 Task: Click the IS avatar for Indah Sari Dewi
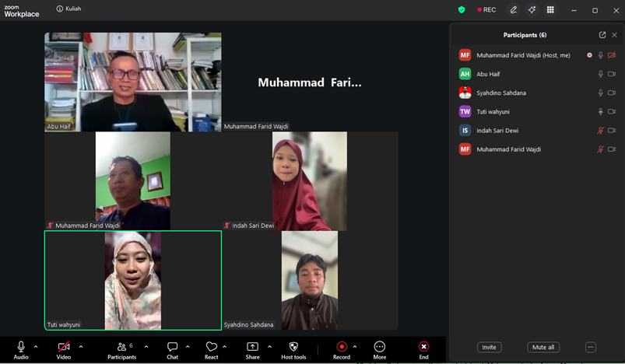tap(465, 131)
